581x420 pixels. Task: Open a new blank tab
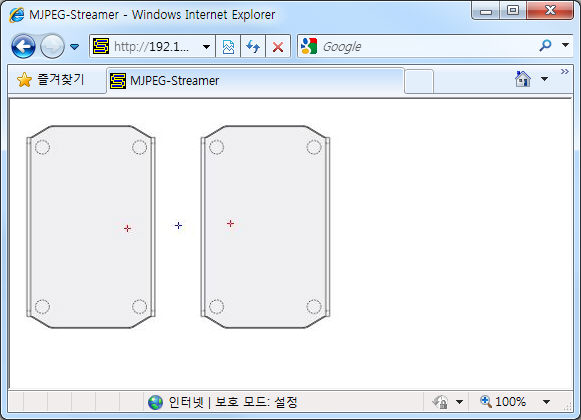pyautogui.click(x=419, y=81)
